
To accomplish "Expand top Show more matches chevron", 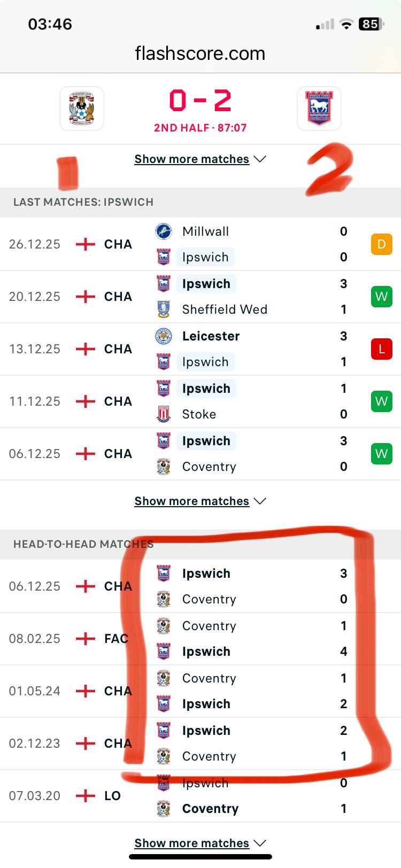I will [x=260, y=159].
